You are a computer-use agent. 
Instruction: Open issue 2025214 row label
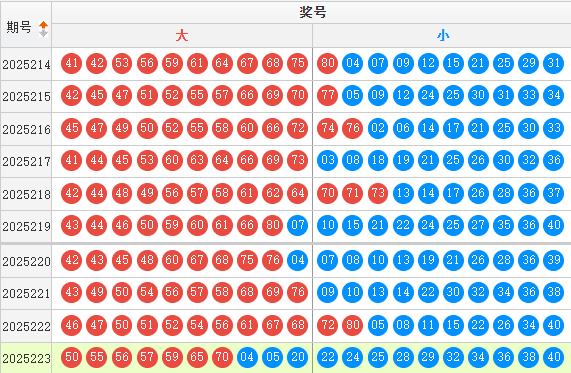pos(26,64)
